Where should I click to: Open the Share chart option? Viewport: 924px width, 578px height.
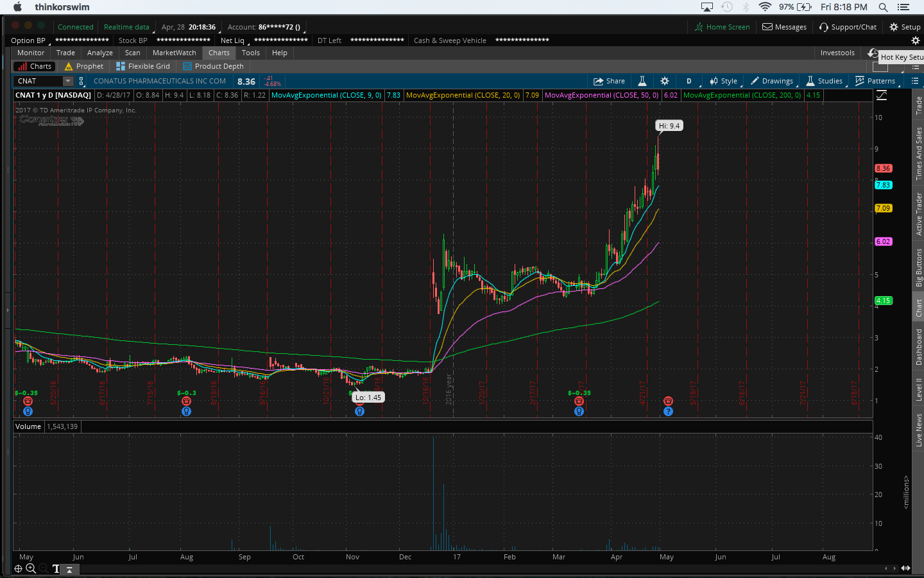pos(609,81)
